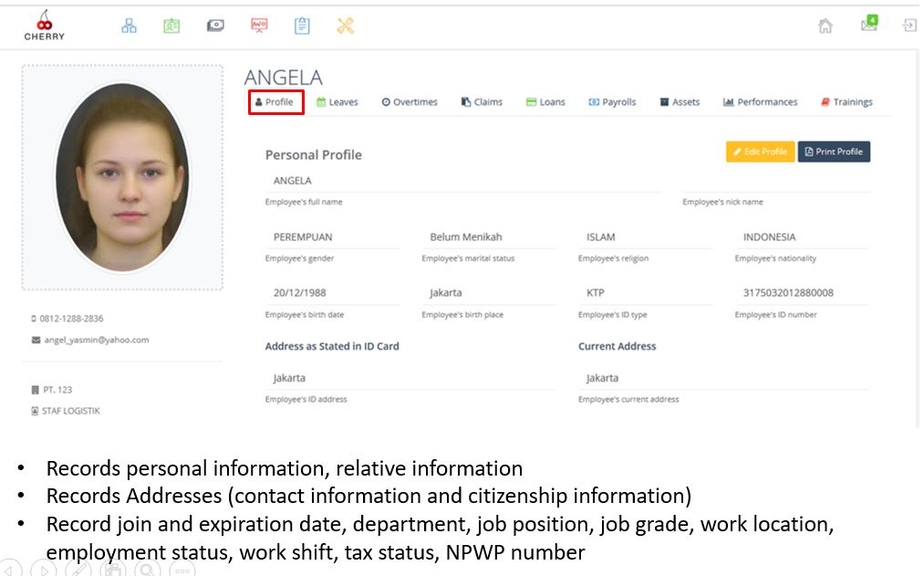The height and width of the screenshot is (576, 924).
Task: Select the Claims tab
Action: click(482, 102)
